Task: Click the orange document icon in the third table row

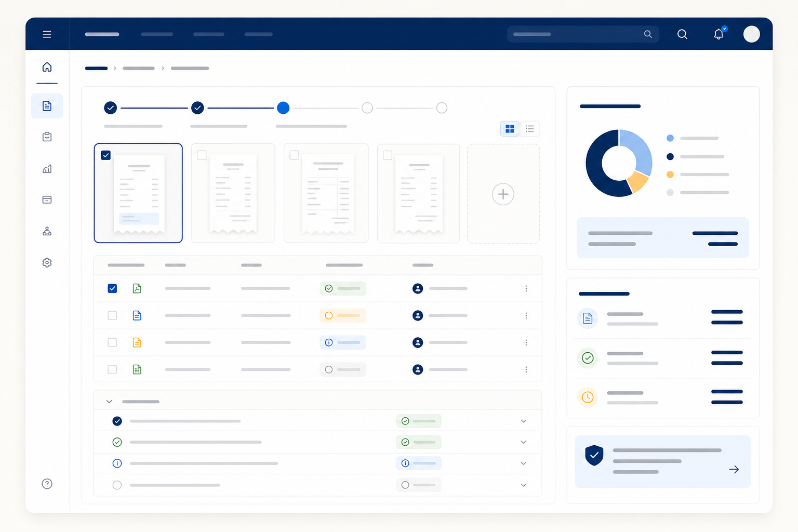Action: [x=137, y=342]
